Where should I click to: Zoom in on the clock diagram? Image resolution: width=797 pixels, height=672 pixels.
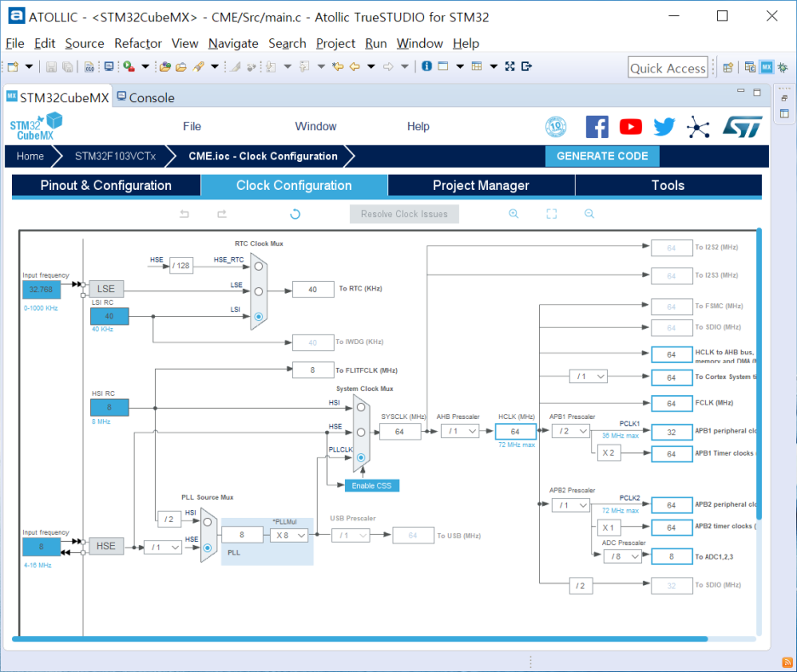click(x=514, y=214)
